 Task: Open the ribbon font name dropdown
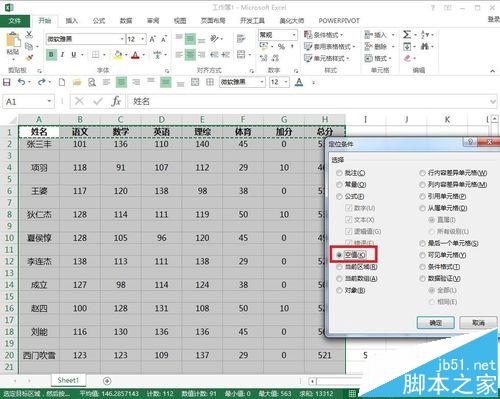[122, 39]
